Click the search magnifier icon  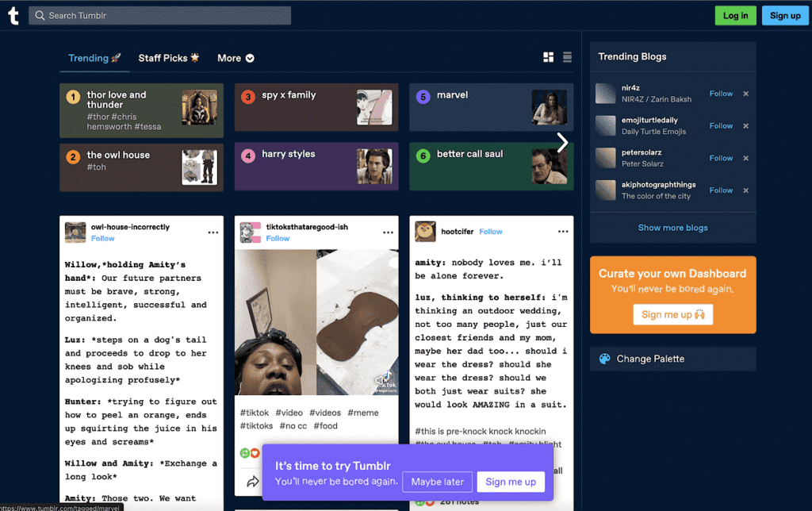click(x=40, y=16)
